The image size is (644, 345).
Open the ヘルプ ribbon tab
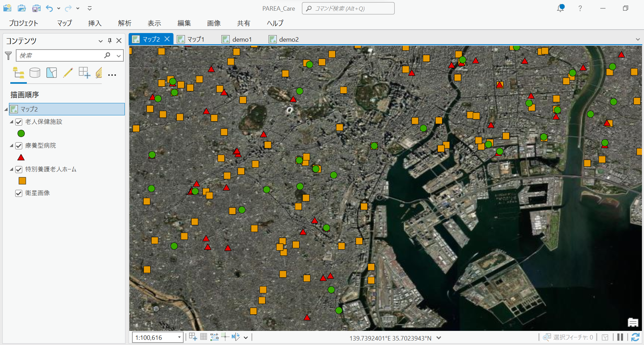point(275,23)
